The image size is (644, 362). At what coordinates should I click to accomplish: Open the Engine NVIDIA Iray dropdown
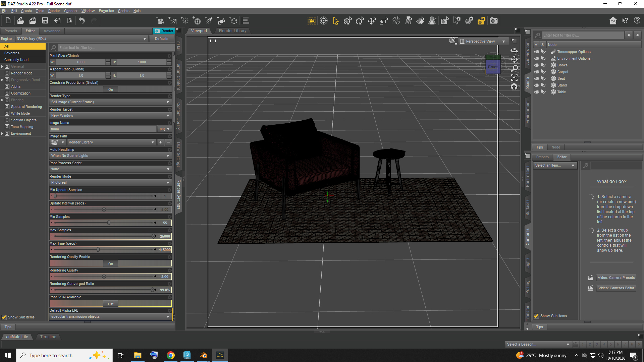click(81, 39)
